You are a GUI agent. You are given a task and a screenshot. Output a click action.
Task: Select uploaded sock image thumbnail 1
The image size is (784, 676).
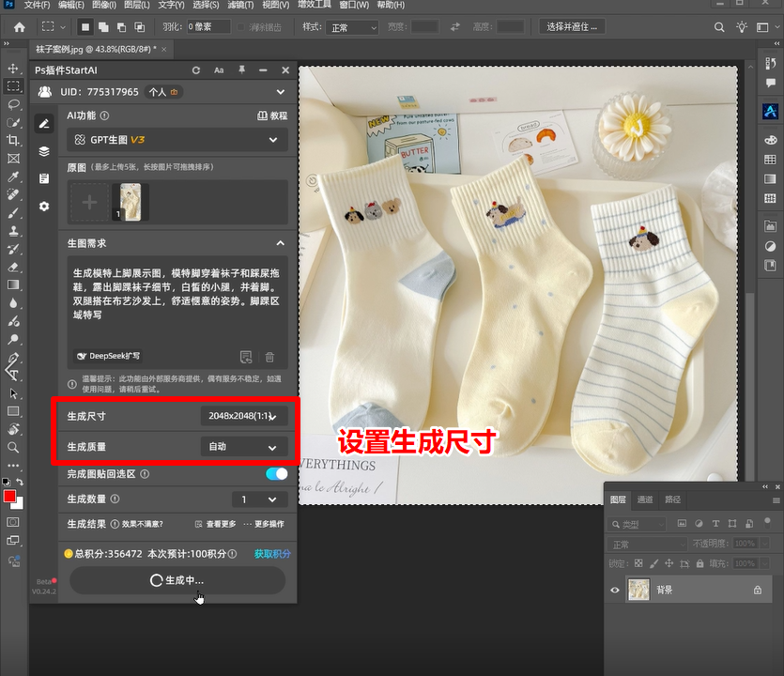pos(130,202)
